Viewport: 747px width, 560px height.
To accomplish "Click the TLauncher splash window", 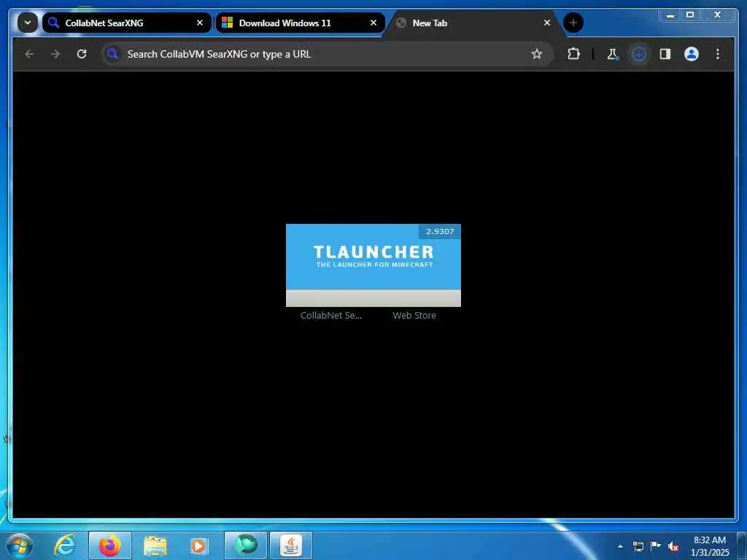I will (373, 265).
